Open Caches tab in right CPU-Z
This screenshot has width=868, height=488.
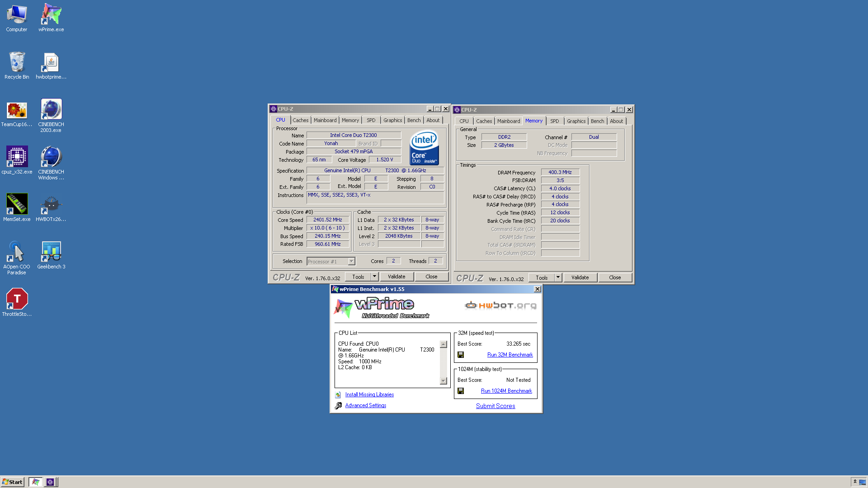coord(484,121)
